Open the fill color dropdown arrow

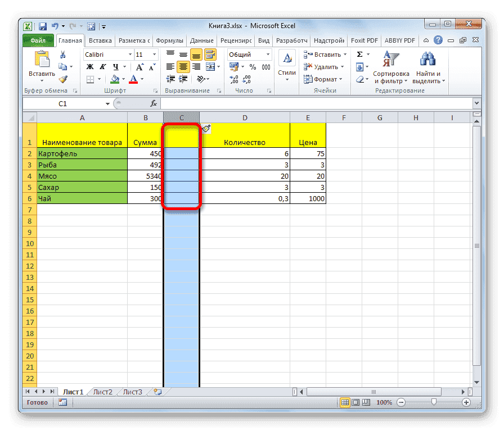[123, 79]
